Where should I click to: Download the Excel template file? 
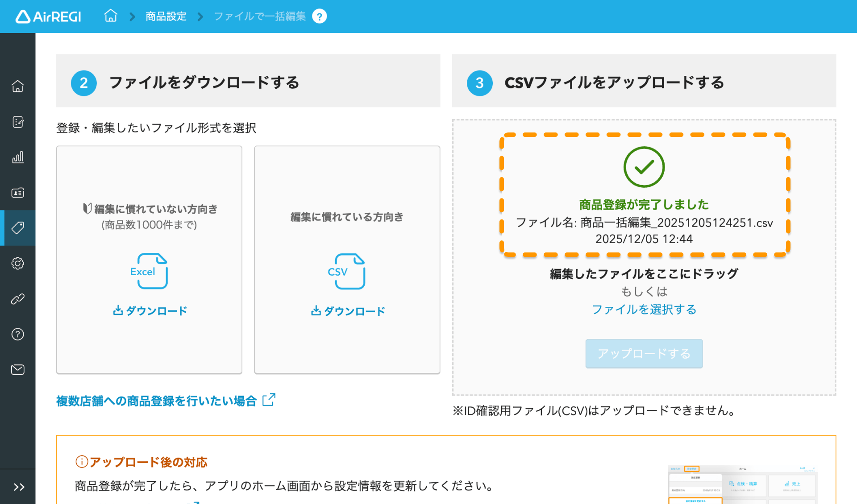pyautogui.click(x=149, y=311)
